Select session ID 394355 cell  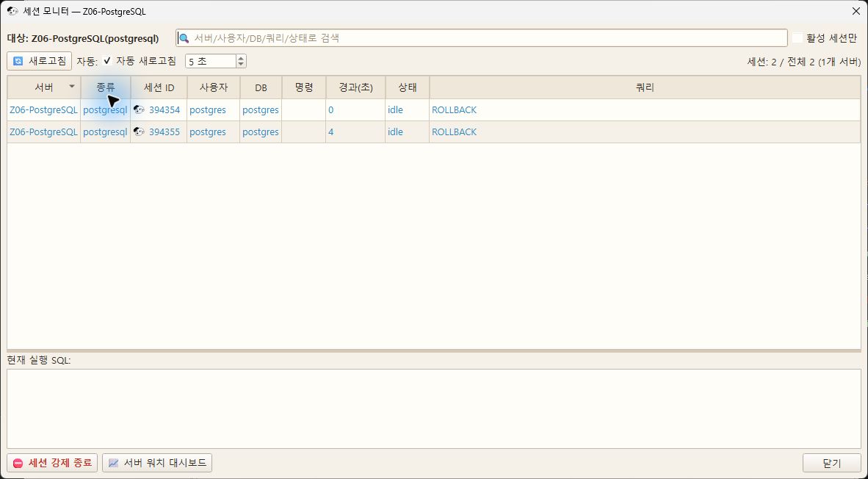coord(159,132)
